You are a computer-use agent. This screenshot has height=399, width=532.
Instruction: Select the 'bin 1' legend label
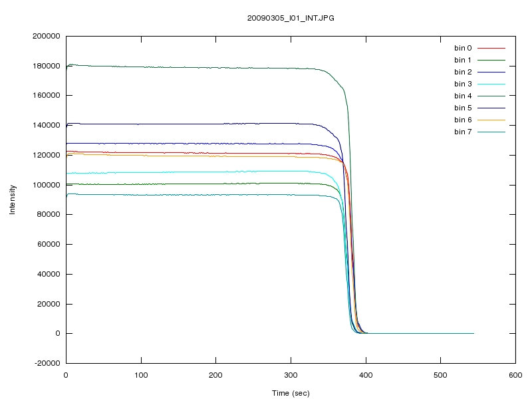pyautogui.click(x=463, y=60)
